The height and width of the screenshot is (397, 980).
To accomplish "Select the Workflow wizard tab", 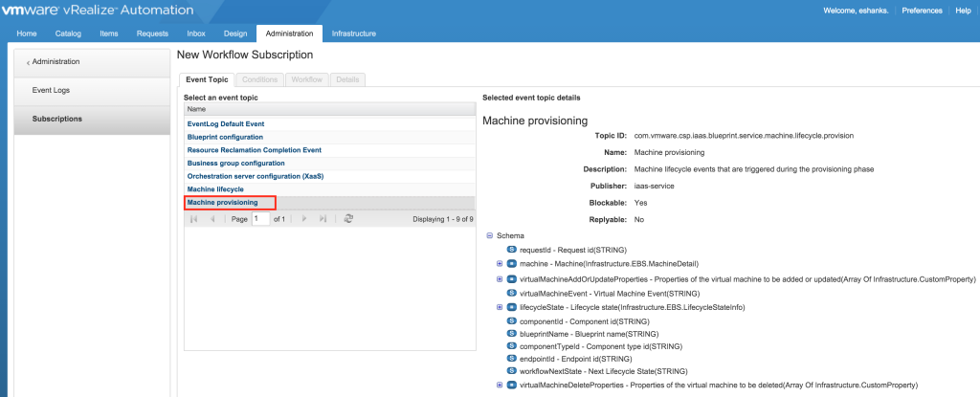I will (x=307, y=80).
